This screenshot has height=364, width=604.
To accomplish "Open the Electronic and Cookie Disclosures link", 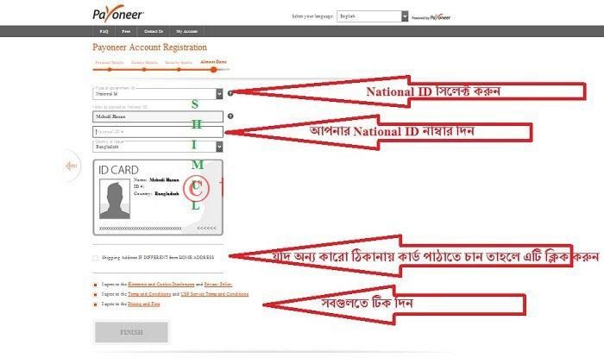I will [x=161, y=285].
